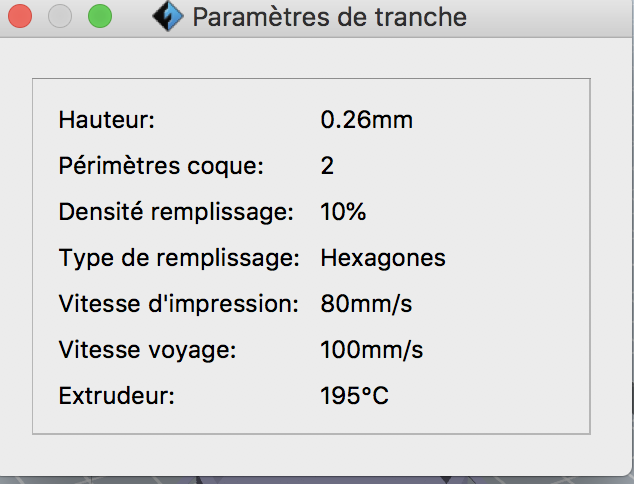Click the 0.26mm height value
The height and width of the screenshot is (484, 634).
click(366, 120)
